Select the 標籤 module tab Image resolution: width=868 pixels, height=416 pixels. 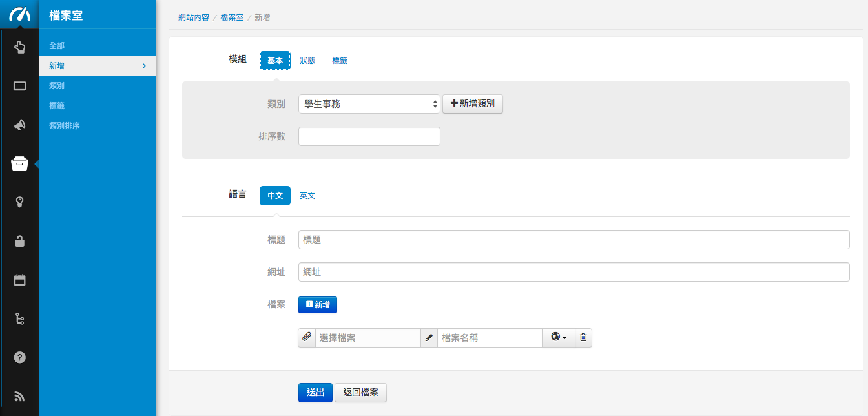(340, 61)
